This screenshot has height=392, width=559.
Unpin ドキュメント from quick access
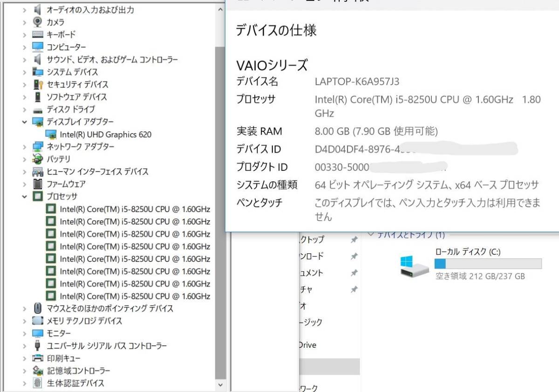click(354, 273)
